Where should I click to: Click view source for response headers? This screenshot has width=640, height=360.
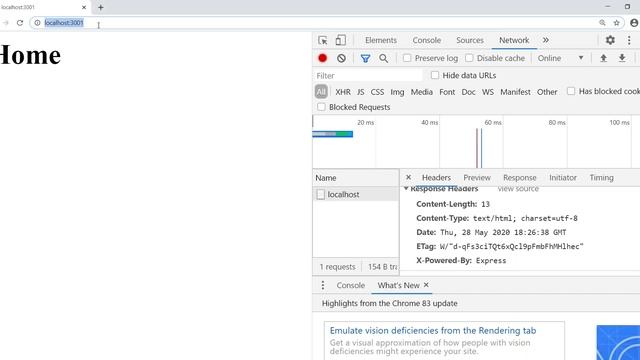[518, 189]
